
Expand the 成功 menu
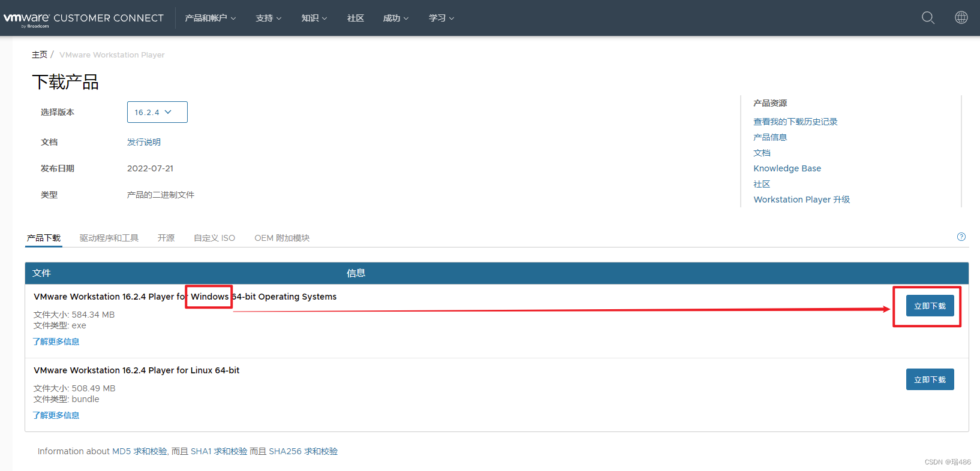click(396, 18)
